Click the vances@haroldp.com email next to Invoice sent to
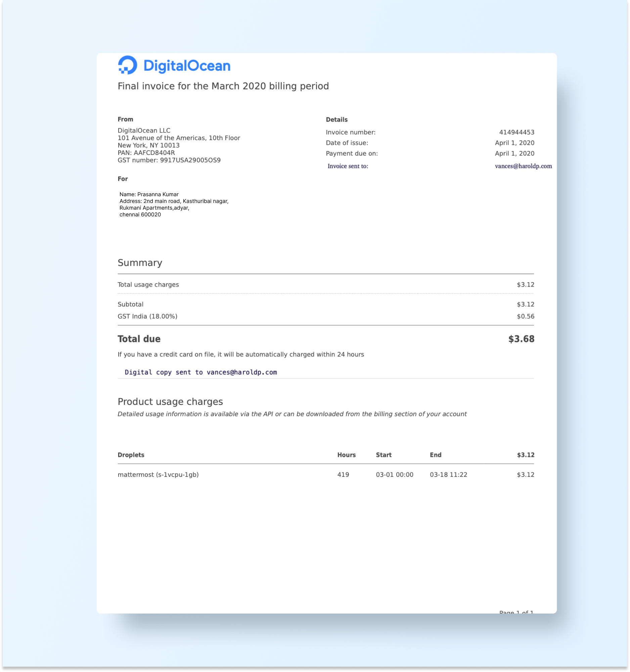The height and width of the screenshot is (672, 630). tap(523, 166)
